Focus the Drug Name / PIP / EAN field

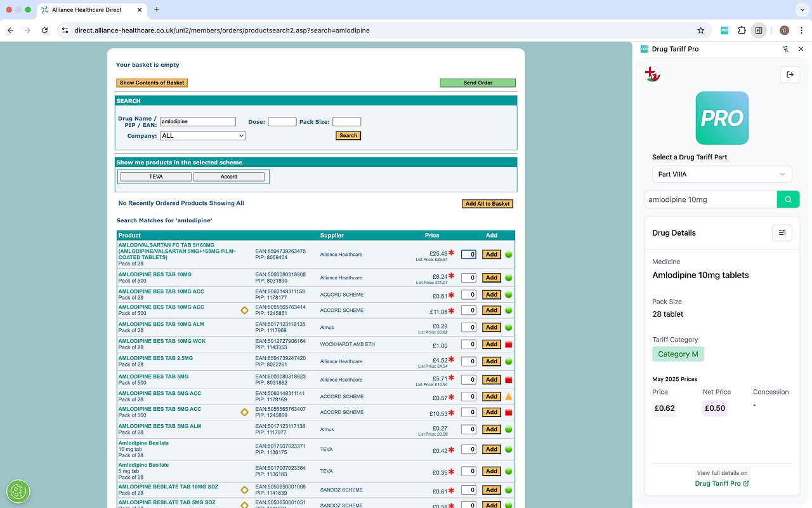198,121
